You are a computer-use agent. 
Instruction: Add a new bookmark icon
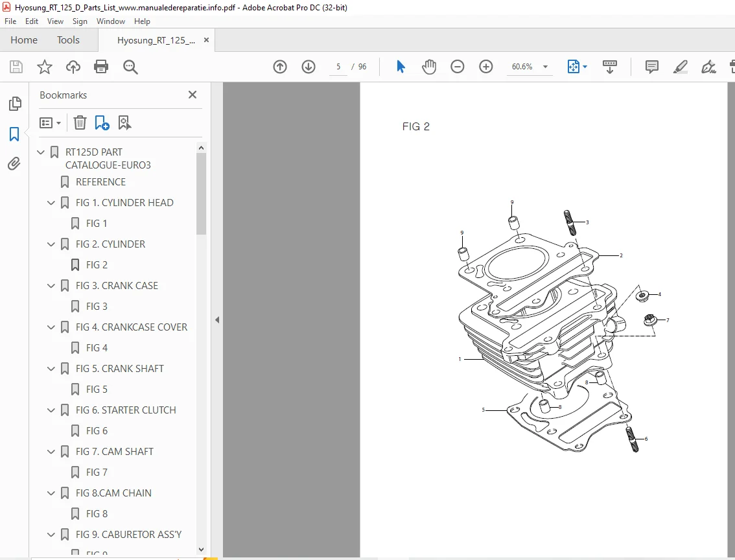pos(102,122)
